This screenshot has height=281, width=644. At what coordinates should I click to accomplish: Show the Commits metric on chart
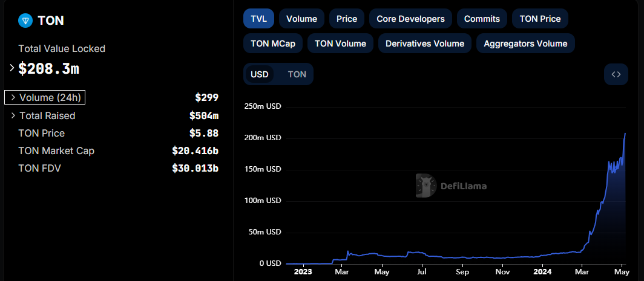click(482, 19)
